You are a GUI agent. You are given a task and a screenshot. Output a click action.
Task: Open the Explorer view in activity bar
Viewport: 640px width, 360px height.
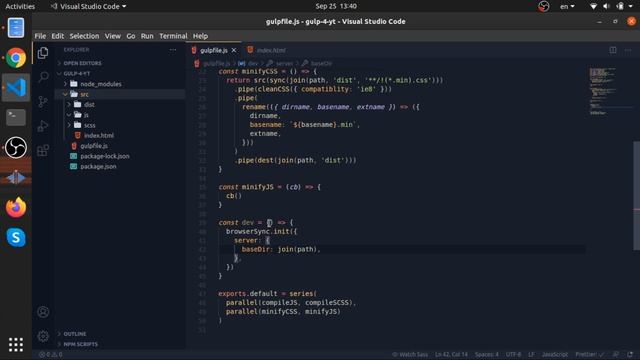tap(43, 53)
